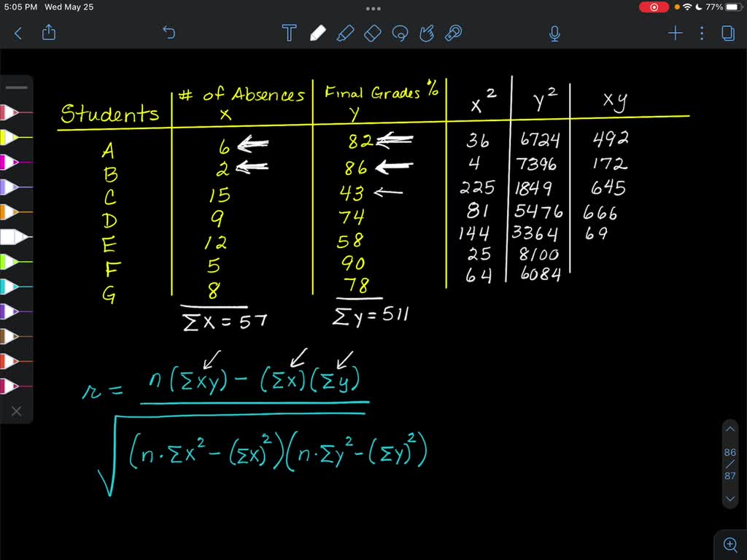Go to the previous page
The image size is (747, 560).
click(x=729, y=429)
